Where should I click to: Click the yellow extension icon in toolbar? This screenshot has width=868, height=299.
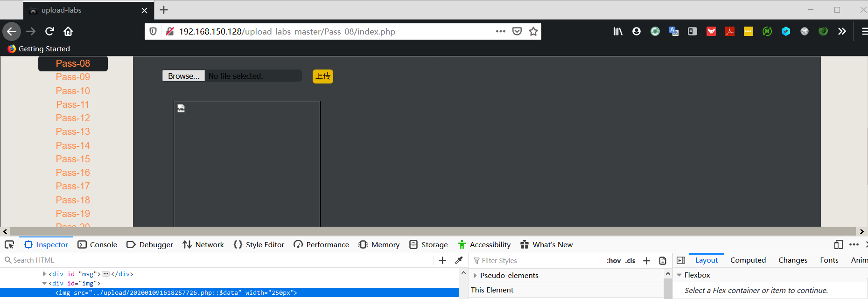point(749,31)
